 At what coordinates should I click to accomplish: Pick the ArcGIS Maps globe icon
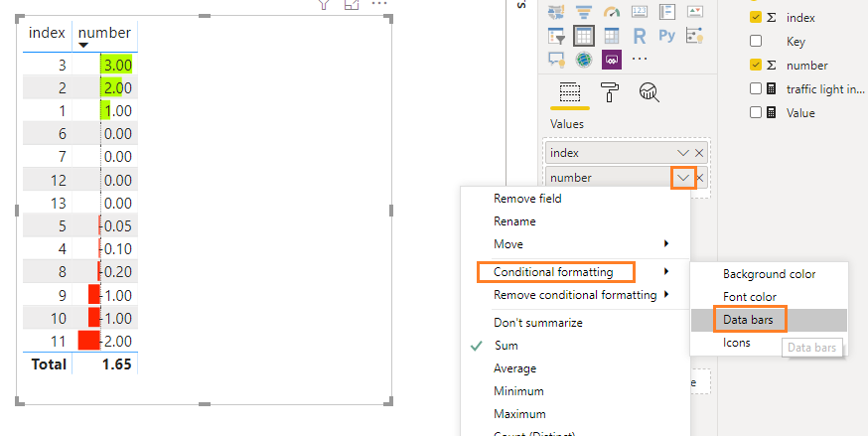584,60
